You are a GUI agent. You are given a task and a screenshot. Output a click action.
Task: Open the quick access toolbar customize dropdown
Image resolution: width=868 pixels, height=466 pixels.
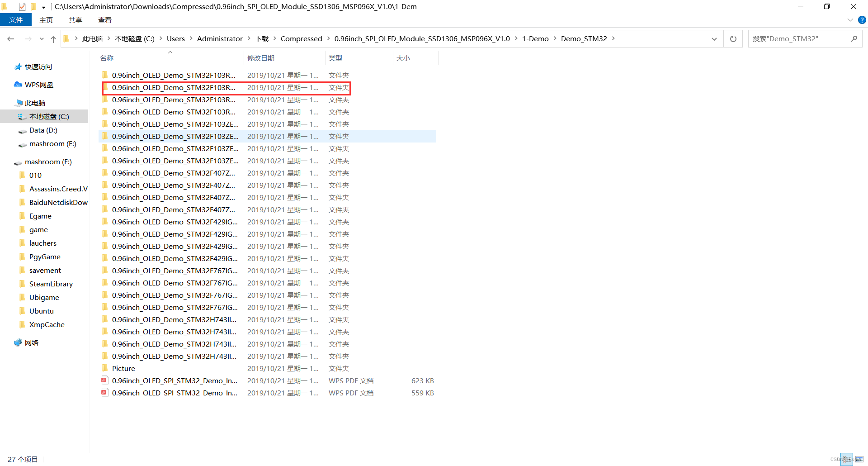(43, 7)
